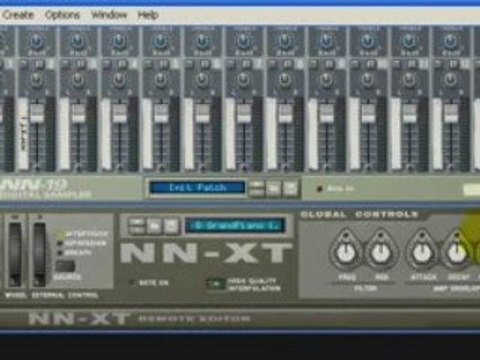The width and height of the screenshot is (480, 360).
Task: Click the channel 11 level fader handle
Action: (x=410, y=113)
